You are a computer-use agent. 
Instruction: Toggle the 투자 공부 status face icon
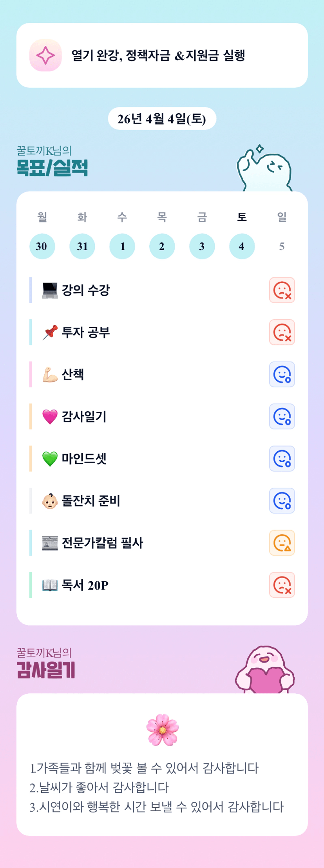(282, 332)
